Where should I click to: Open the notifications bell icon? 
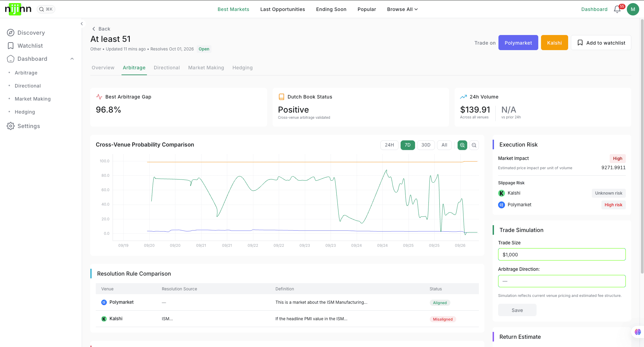tap(617, 9)
